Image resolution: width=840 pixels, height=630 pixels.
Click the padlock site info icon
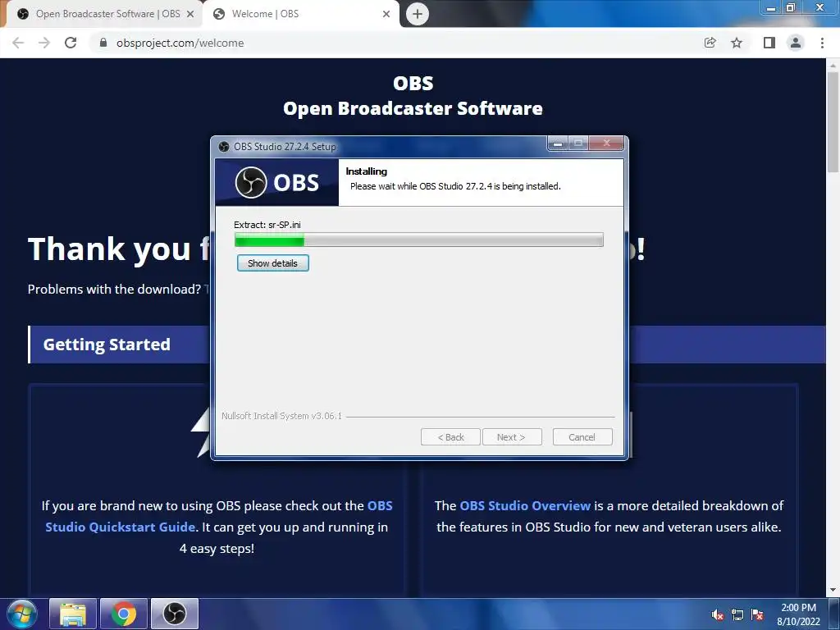click(103, 43)
